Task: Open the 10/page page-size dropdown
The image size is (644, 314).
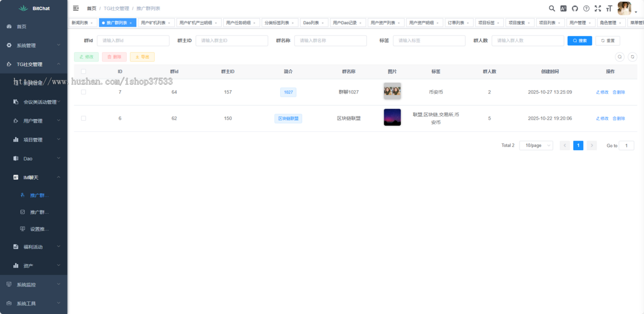Action: [536, 145]
